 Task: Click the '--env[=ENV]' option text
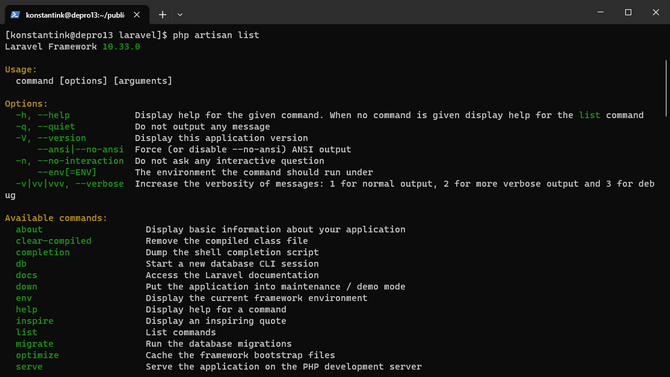67,172
